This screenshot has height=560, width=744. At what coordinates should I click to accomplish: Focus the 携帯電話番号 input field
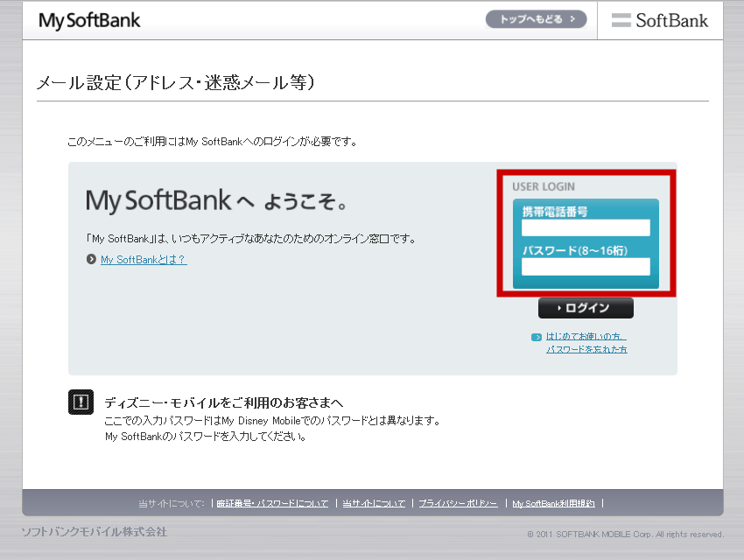click(586, 227)
